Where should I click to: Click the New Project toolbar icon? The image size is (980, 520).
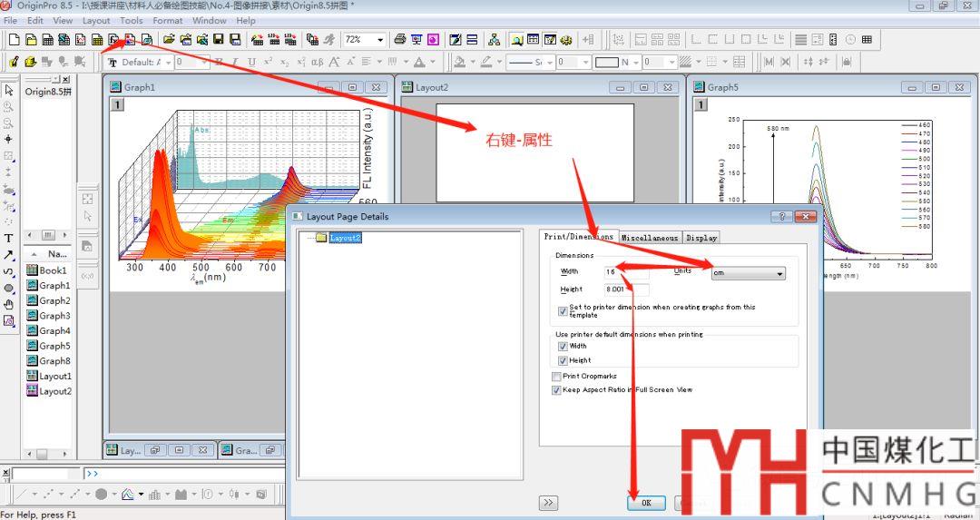[14, 40]
